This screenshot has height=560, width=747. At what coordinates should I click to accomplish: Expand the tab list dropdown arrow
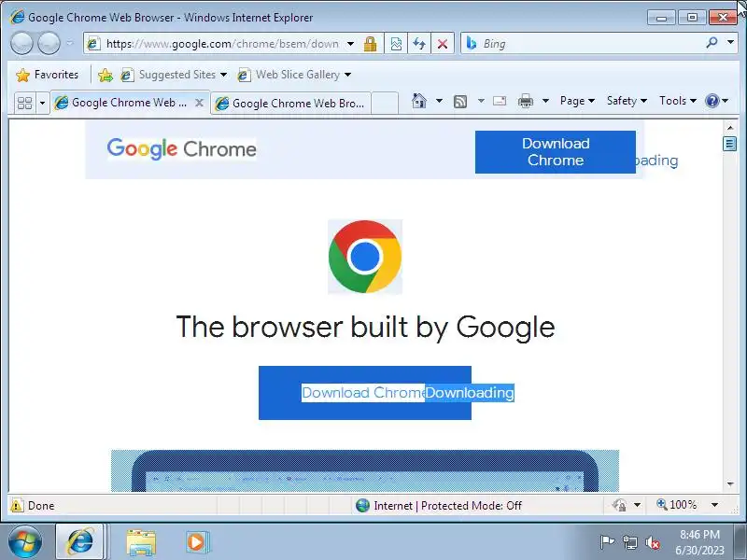42,103
